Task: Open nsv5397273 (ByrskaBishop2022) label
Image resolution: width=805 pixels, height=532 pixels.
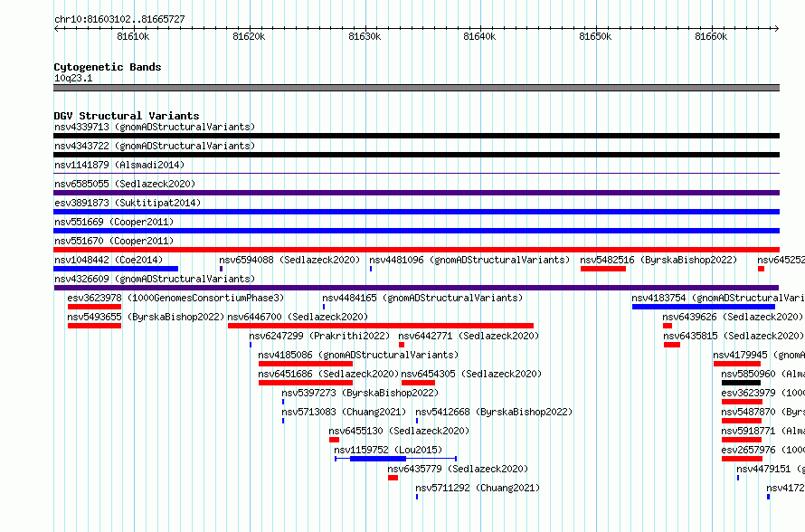Action: point(360,393)
